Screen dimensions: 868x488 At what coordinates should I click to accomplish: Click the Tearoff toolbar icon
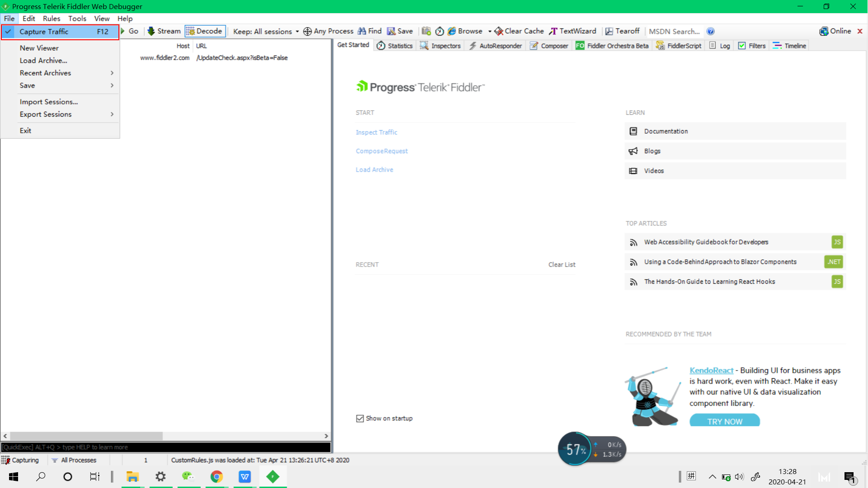tap(609, 31)
